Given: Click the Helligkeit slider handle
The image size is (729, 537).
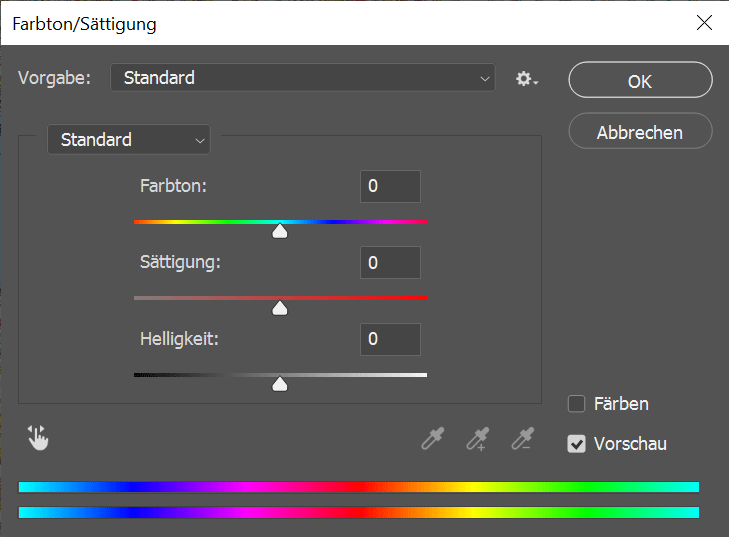Looking at the screenshot, I should 279,384.
